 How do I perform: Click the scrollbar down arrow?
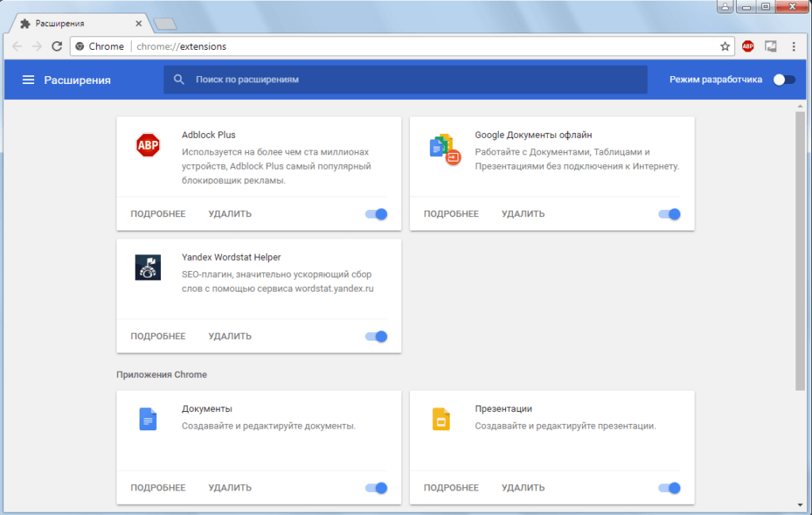pos(800,505)
